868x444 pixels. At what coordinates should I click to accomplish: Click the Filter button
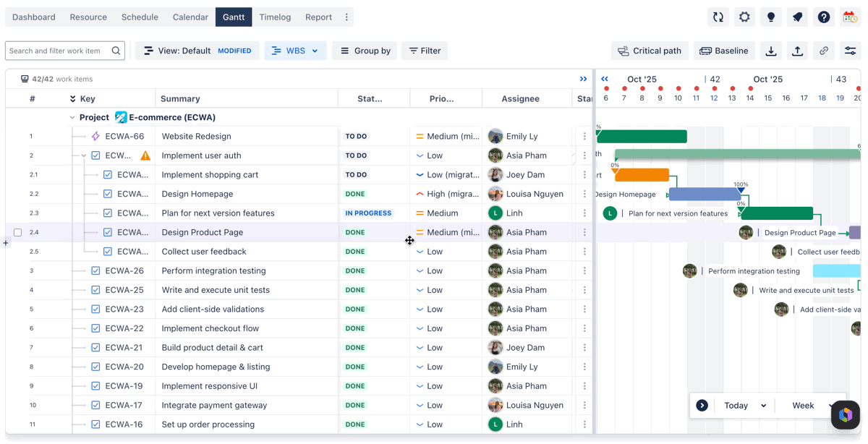(425, 51)
